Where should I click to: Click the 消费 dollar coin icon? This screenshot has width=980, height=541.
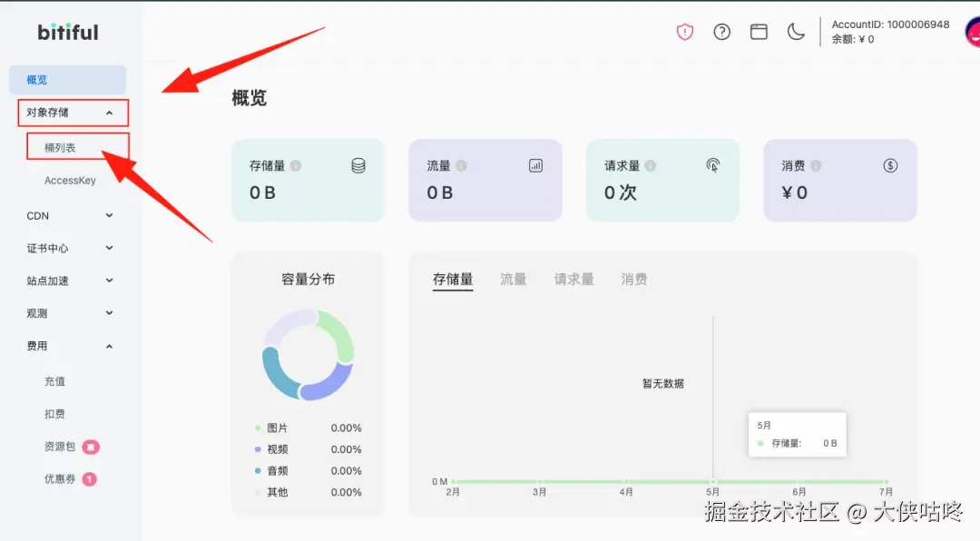tap(891, 166)
